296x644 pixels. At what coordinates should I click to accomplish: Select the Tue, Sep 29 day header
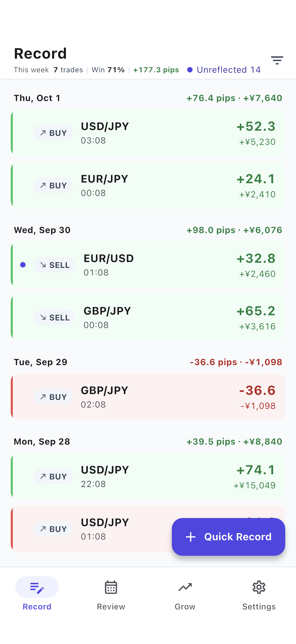click(x=148, y=362)
